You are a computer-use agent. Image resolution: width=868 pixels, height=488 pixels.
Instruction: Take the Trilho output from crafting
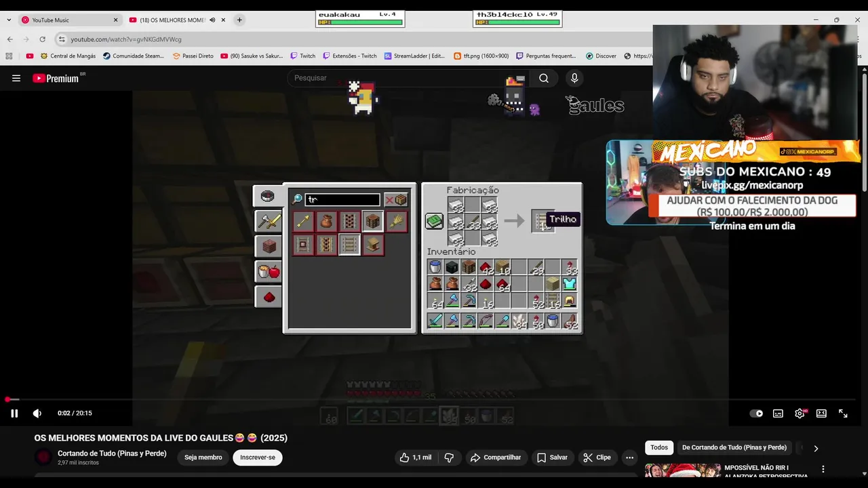click(543, 221)
